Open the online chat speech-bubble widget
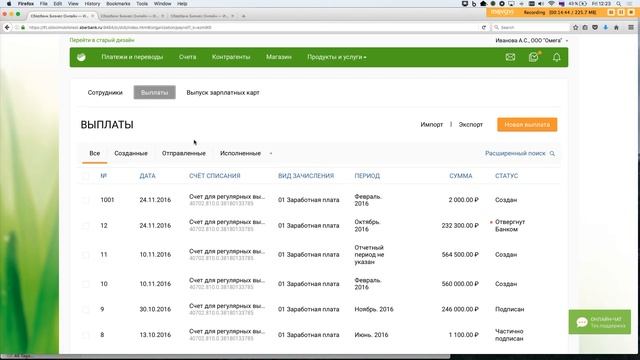This screenshot has width=640, height=360. 600,322
